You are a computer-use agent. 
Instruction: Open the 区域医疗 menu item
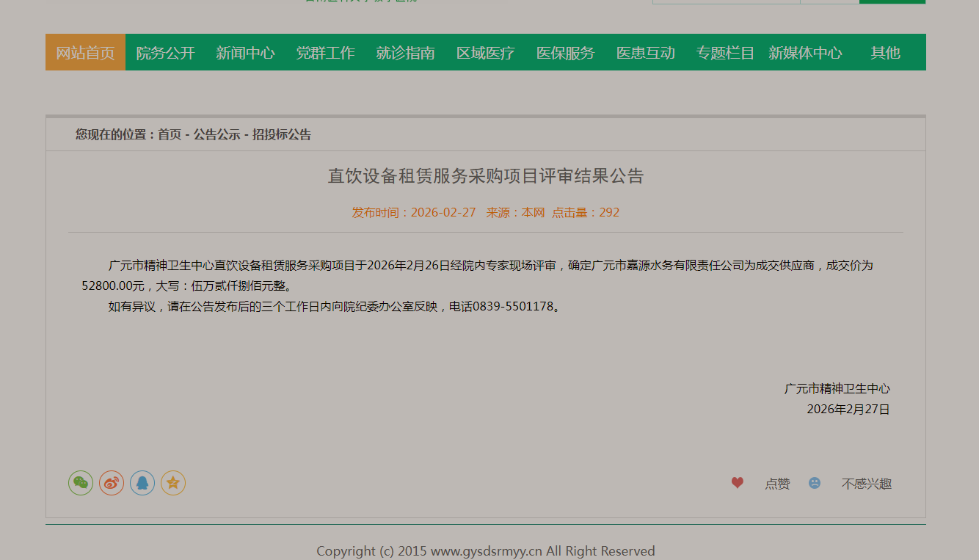[x=485, y=53]
